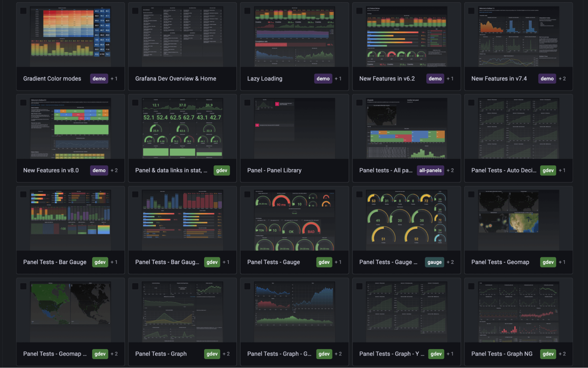
Task: Select the Panel Tests - Graph NG checkbox
Action: pos(471,286)
